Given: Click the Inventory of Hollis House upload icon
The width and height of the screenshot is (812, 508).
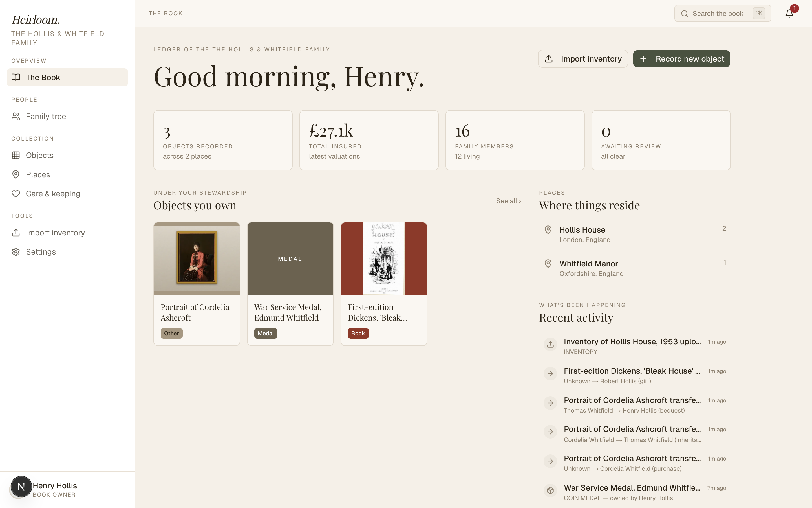Looking at the screenshot, I should click(550, 344).
